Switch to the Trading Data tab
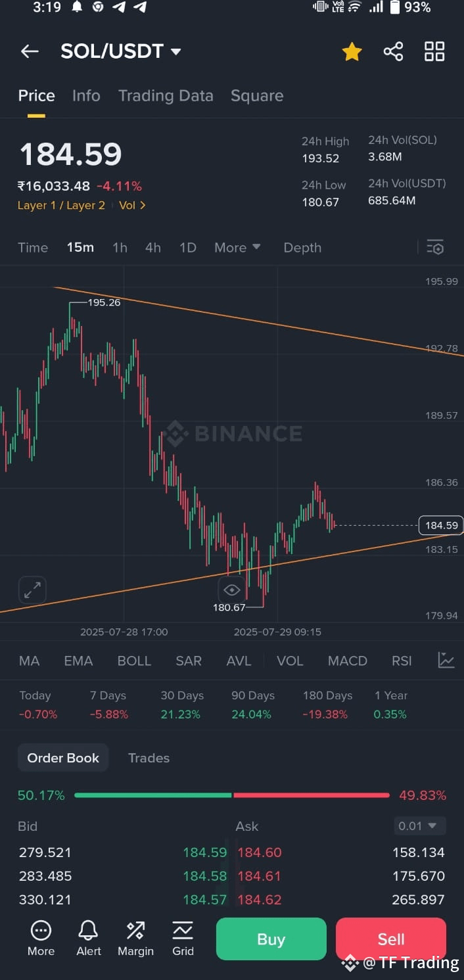 coord(166,96)
